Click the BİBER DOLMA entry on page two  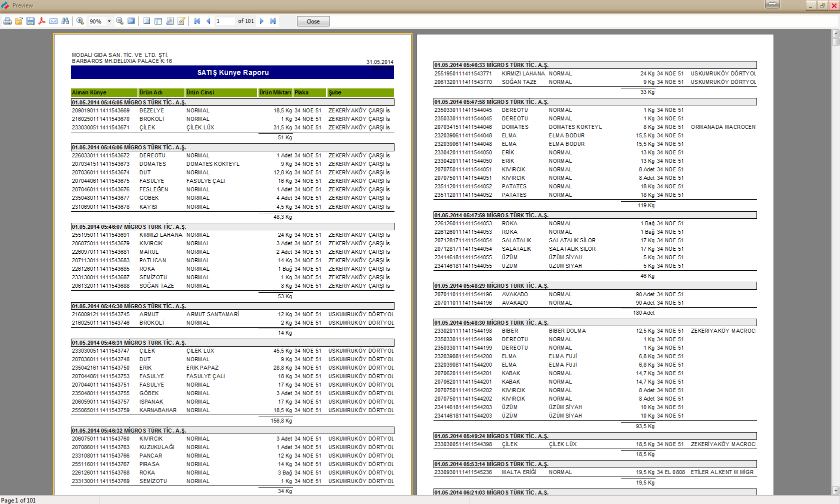click(x=567, y=331)
